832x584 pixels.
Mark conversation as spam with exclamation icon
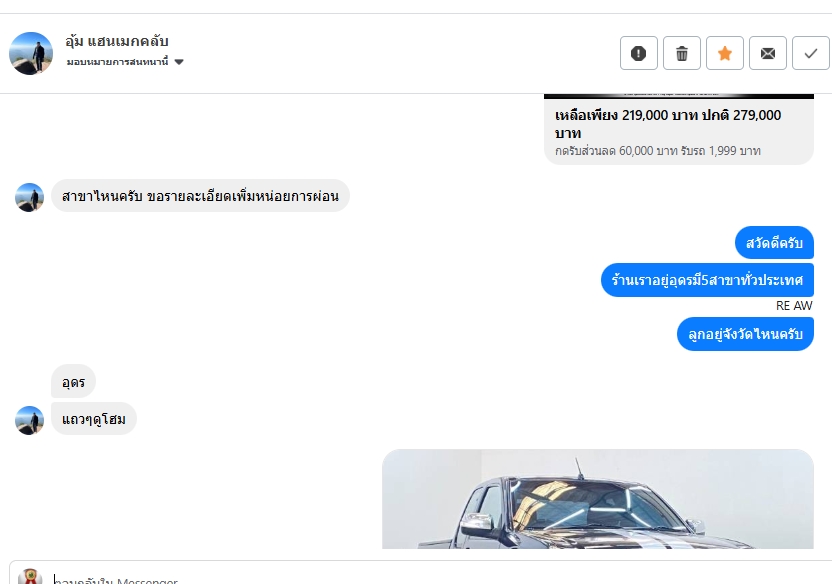click(x=638, y=53)
